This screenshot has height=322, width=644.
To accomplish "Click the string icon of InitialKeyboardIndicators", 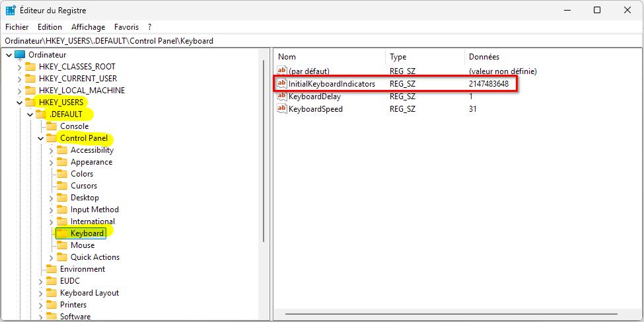I will [x=282, y=83].
